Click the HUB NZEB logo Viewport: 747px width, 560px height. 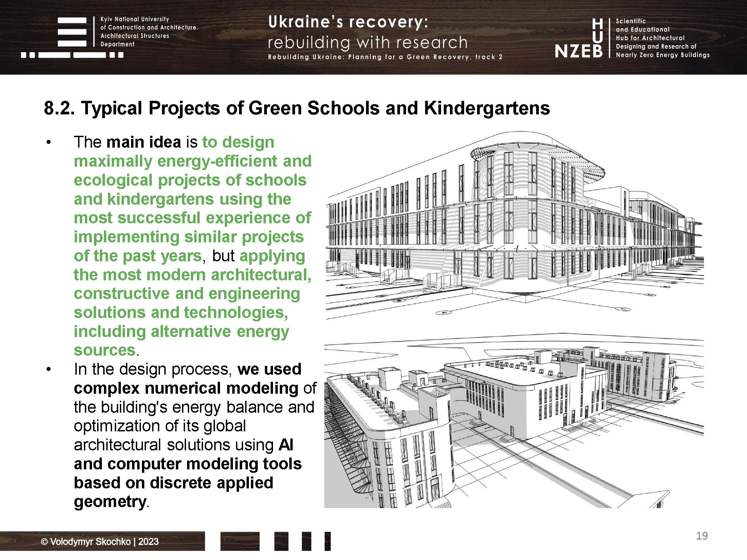[x=579, y=38]
